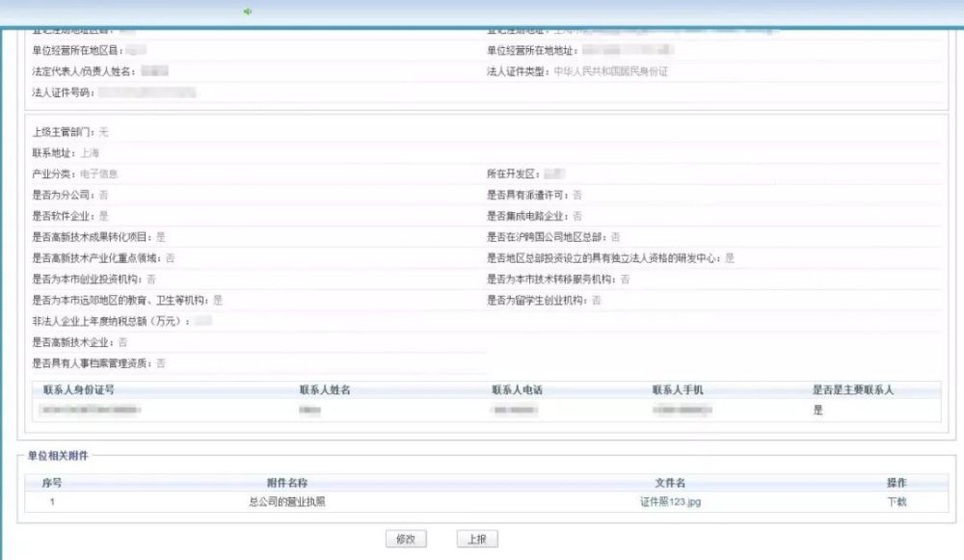Click the 文件名 column header

click(x=670, y=483)
